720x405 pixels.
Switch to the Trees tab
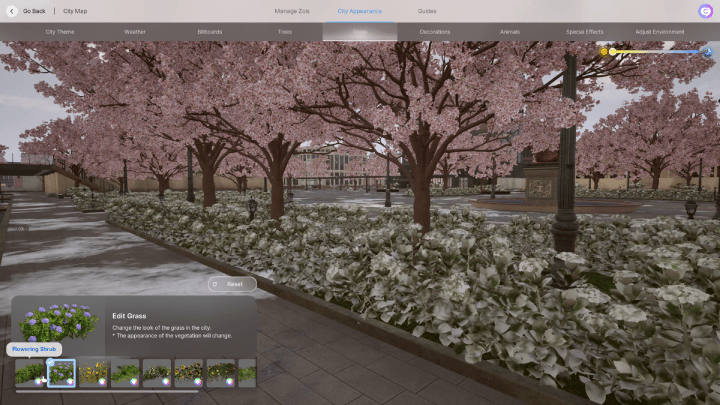tap(285, 32)
